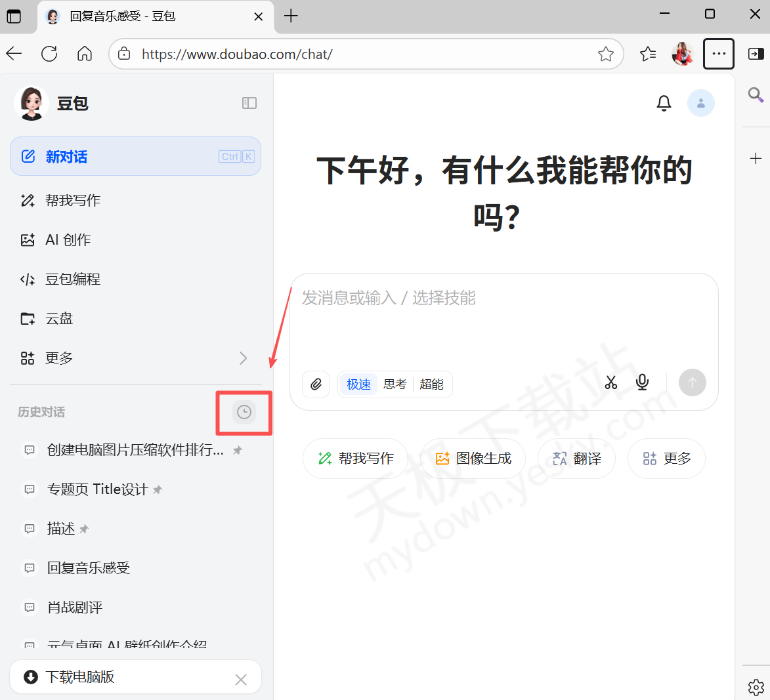
Task: Open the 图像生成 image generation action
Action: 472,458
